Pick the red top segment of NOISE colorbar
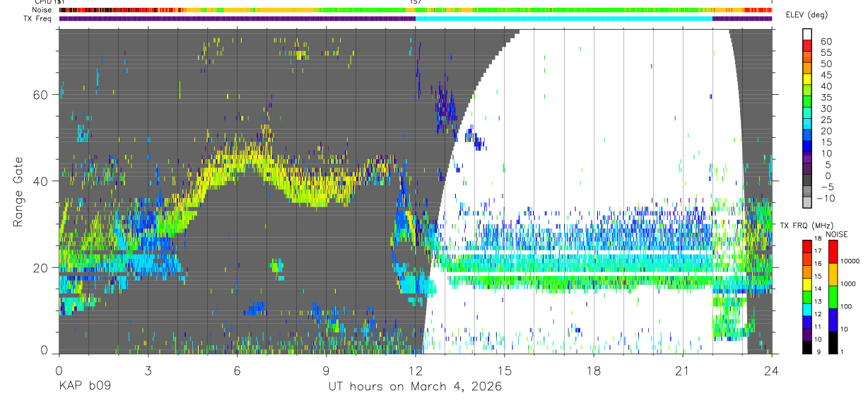The width and height of the screenshot is (868, 401). (x=833, y=251)
